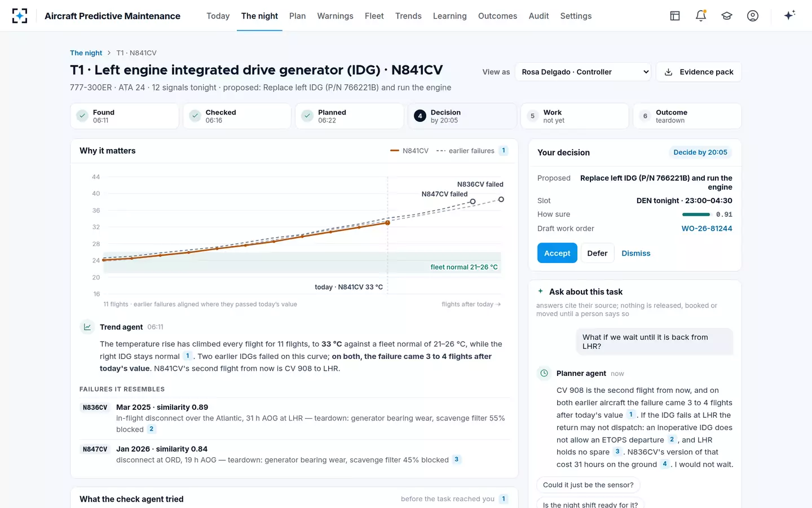Click the Planner agent clock icon
The width and height of the screenshot is (812, 508).
[x=544, y=373]
